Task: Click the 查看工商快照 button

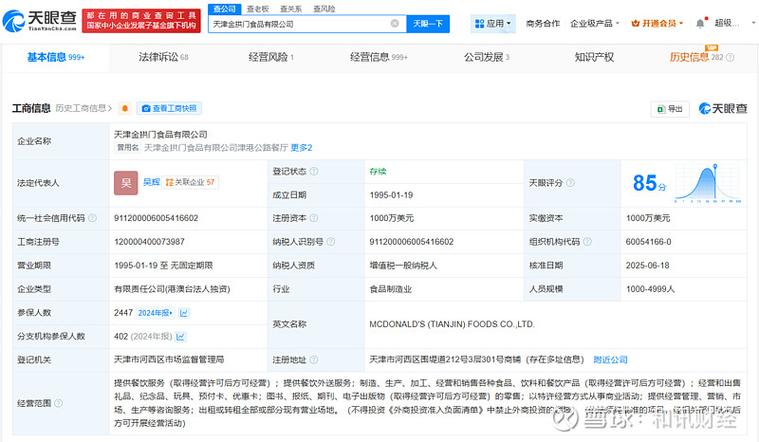Action: tap(169, 108)
